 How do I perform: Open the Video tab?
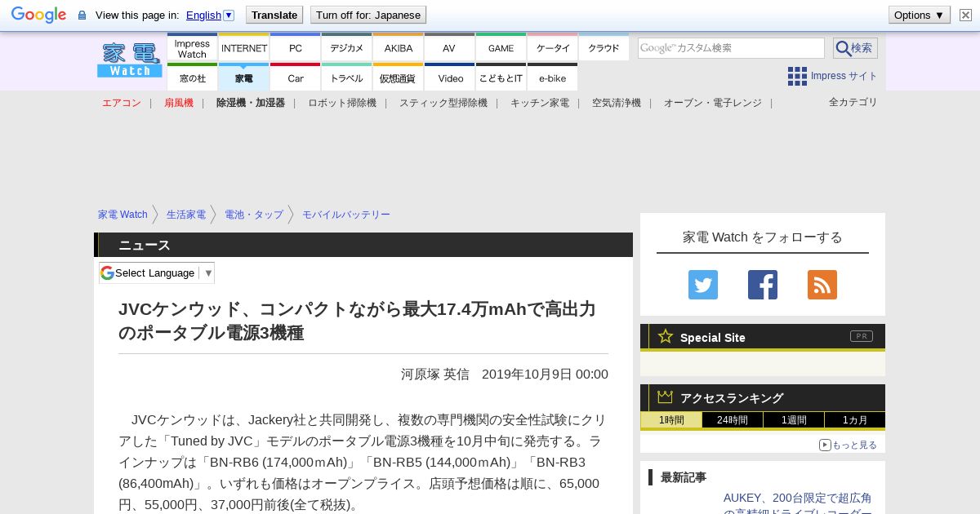450,78
